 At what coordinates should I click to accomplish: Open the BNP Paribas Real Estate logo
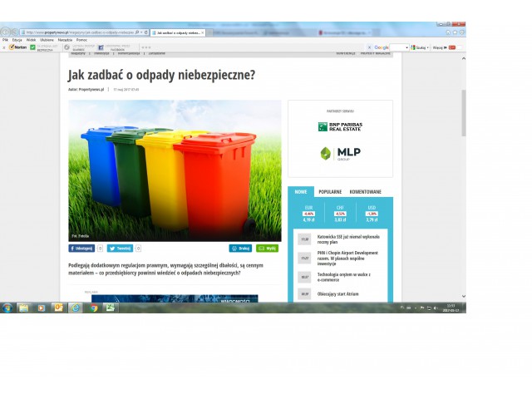(340, 126)
